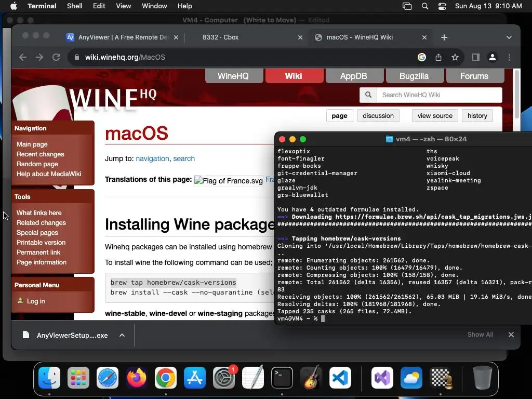The width and height of the screenshot is (532, 399).
Task: Switch to the AnyViewer tab
Action: click(x=122, y=37)
